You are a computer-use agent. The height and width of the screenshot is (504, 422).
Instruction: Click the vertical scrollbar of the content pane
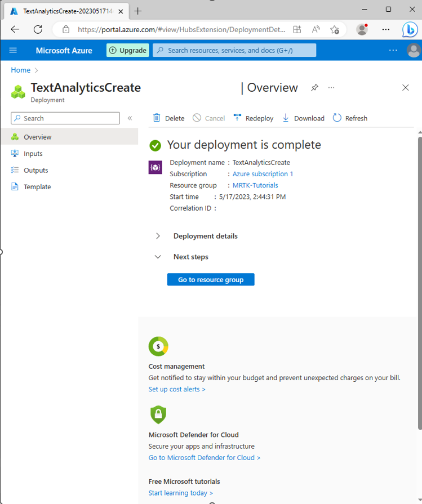point(420,283)
